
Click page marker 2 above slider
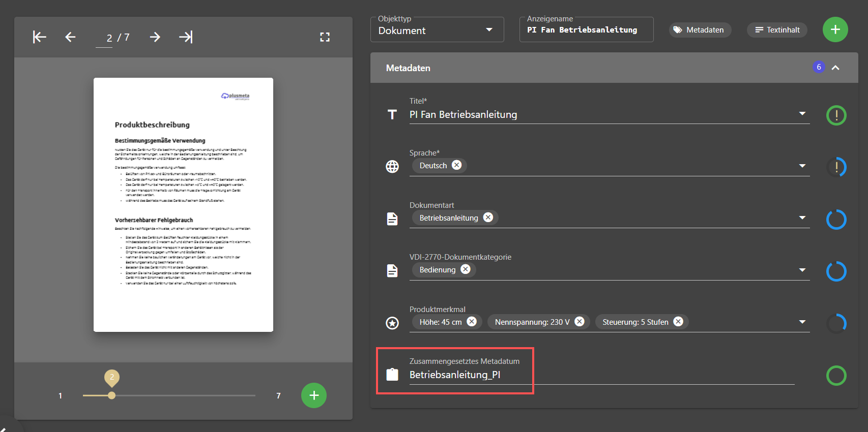[x=112, y=378]
